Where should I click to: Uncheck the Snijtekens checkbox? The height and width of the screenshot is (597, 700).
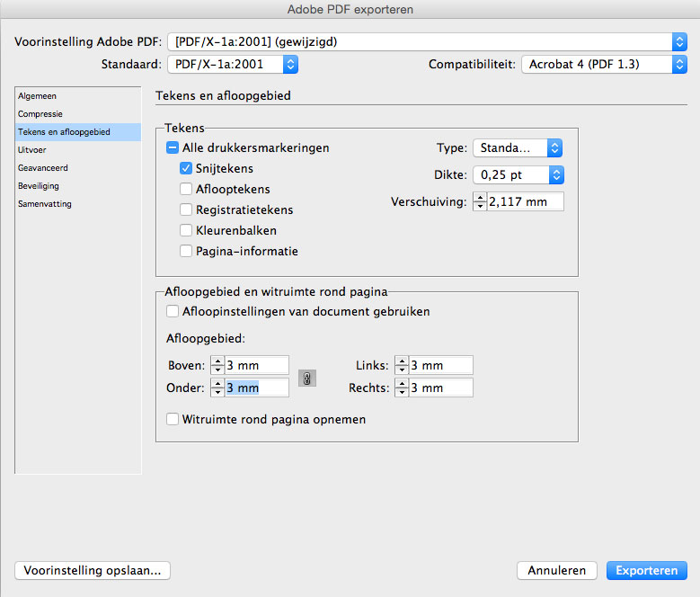click(x=186, y=168)
